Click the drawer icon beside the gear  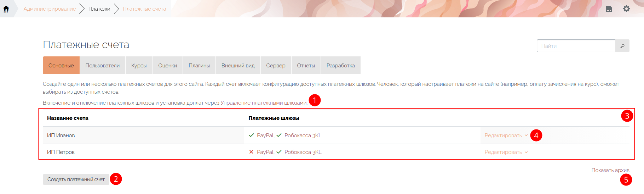[x=609, y=9]
